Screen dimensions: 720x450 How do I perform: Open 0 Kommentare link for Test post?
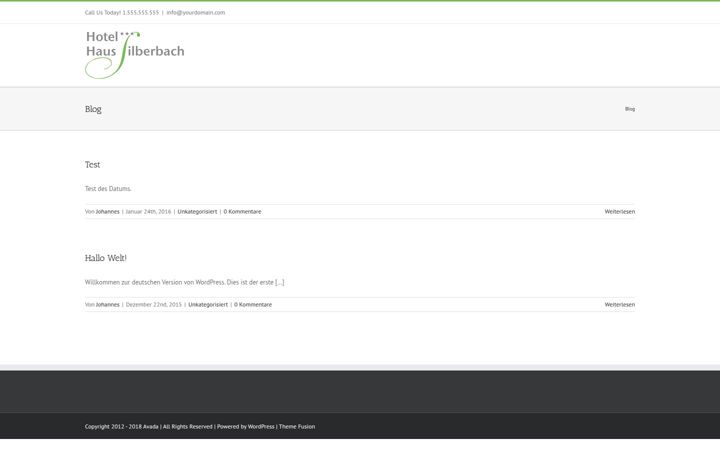pos(242,212)
